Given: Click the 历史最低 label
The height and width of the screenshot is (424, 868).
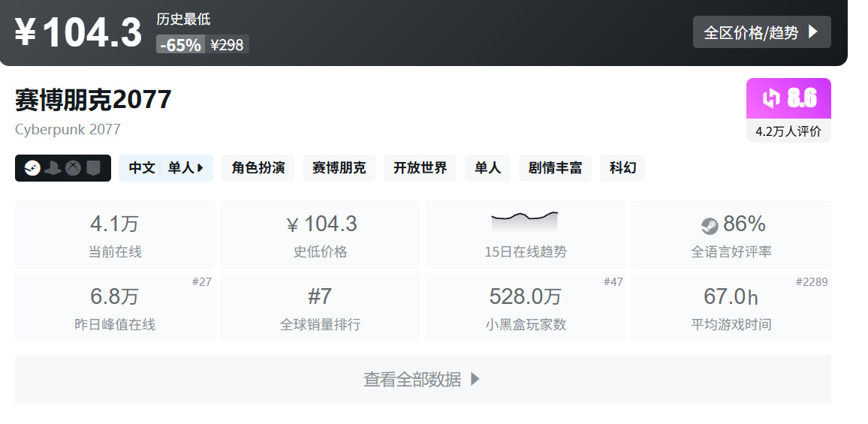Looking at the screenshot, I should 183,20.
